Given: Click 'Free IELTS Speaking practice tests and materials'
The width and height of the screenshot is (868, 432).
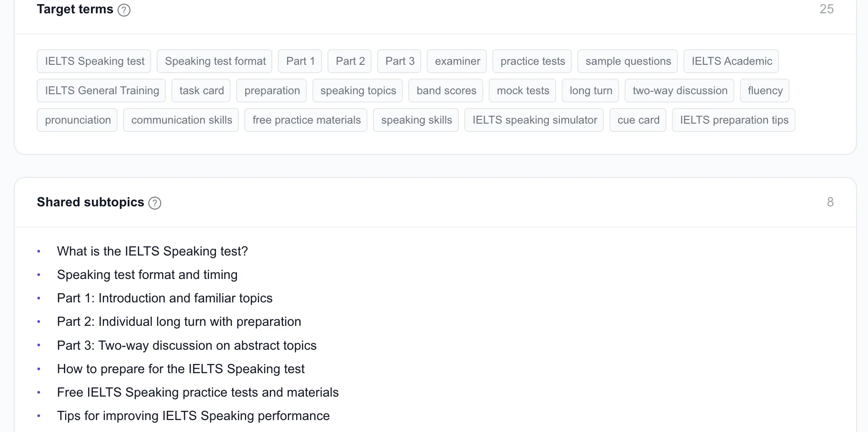Looking at the screenshot, I should tap(197, 392).
